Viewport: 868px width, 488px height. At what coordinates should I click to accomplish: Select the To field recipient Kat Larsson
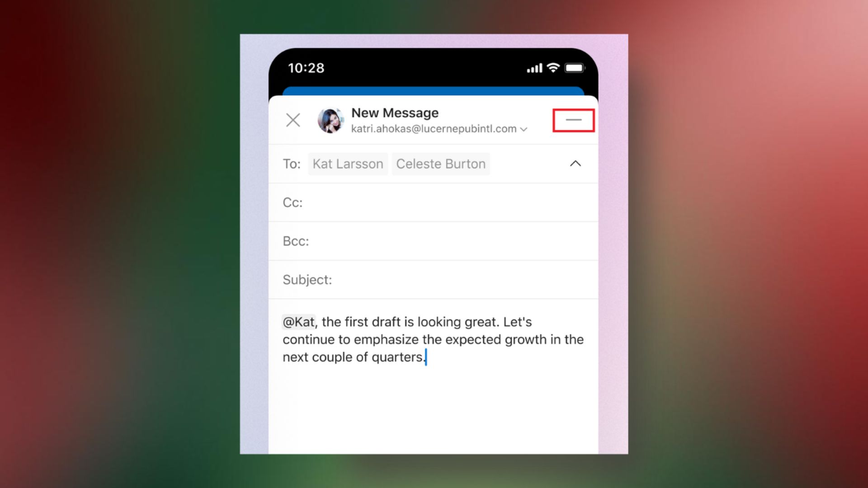(348, 164)
